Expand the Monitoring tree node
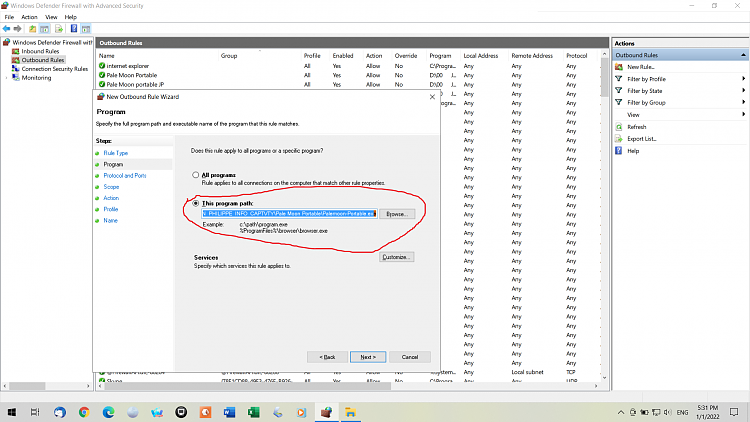The height and width of the screenshot is (422, 750). [6, 78]
